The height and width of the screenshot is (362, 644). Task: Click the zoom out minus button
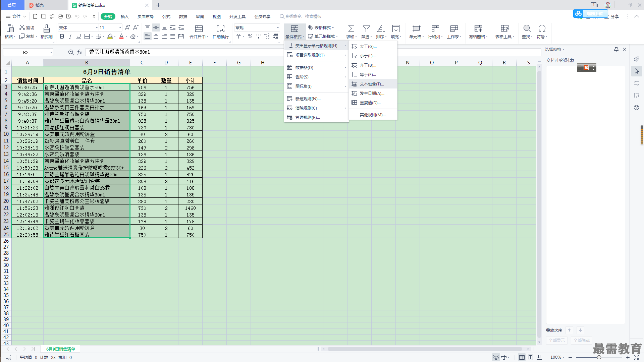(570, 357)
